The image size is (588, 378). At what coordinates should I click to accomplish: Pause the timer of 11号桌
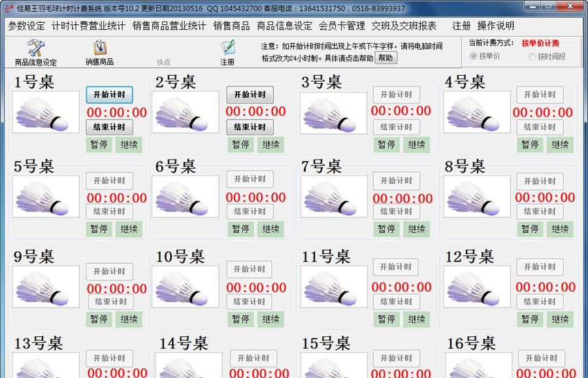click(x=387, y=319)
